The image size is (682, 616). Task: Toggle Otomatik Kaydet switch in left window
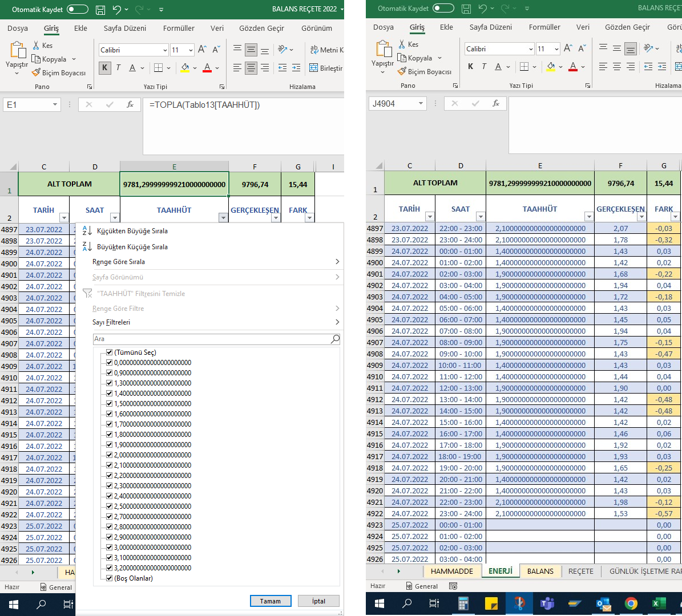pyautogui.click(x=78, y=9)
